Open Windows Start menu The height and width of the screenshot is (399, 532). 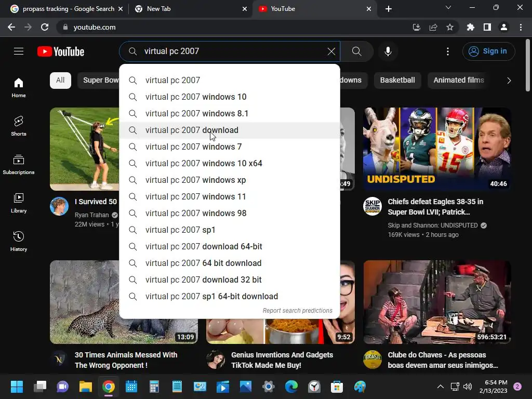(x=17, y=387)
